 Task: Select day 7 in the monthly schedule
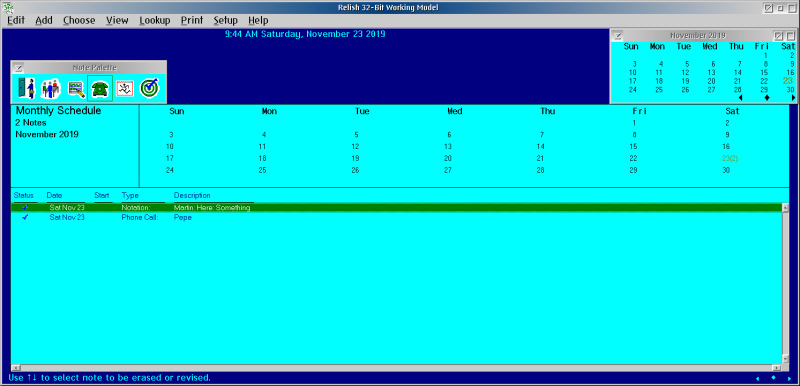pos(542,135)
